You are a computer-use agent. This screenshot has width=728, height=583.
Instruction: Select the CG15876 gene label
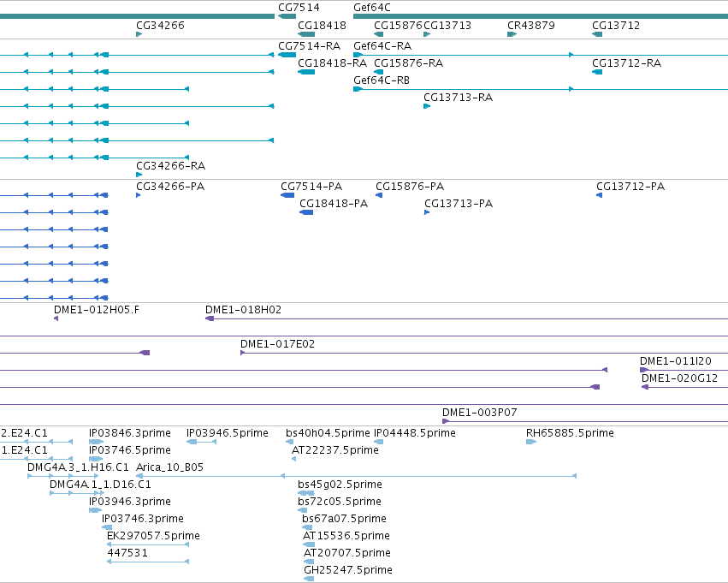coord(398,25)
